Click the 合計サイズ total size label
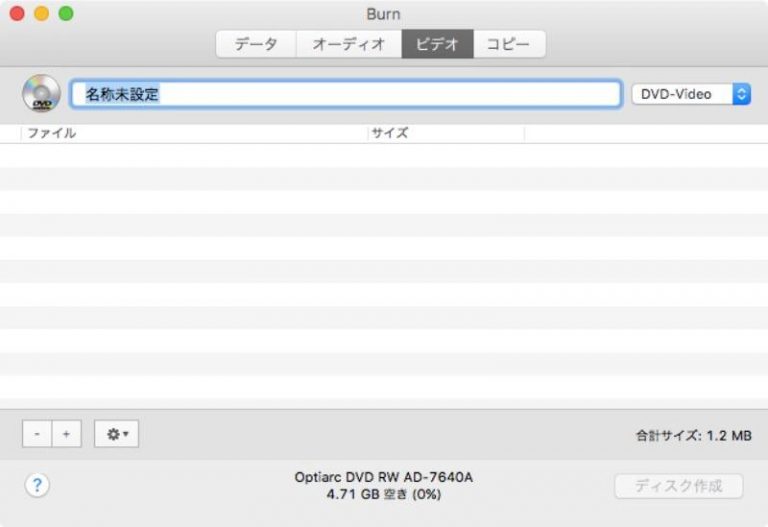This screenshot has height=527, width=768. tap(693, 435)
